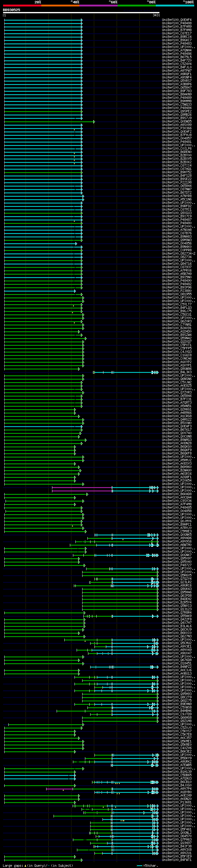Select hit label UniRef100_P48484

click(177, 108)
